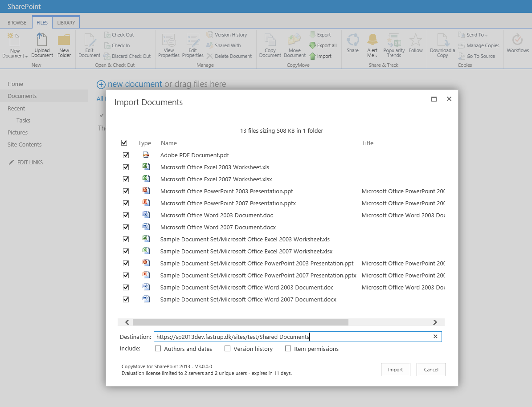Maximize the Import Documents dialog
Image resolution: width=532 pixels, height=407 pixels.
434,99
